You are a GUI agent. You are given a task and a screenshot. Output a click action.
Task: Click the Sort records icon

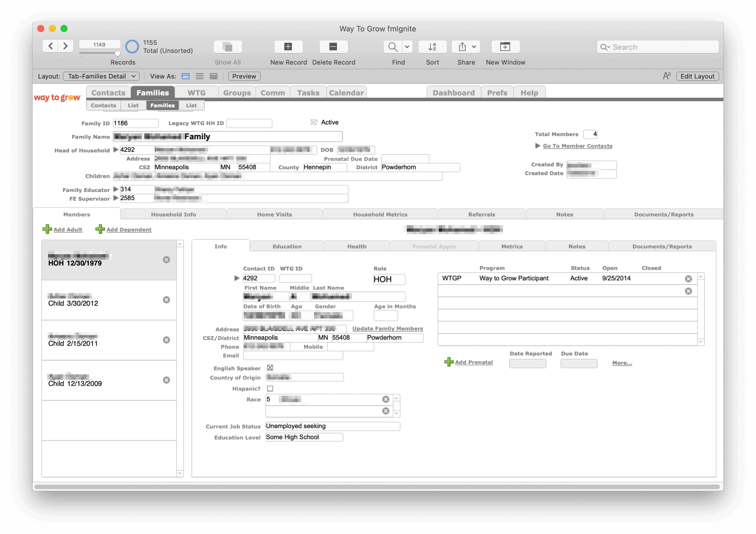coord(432,47)
